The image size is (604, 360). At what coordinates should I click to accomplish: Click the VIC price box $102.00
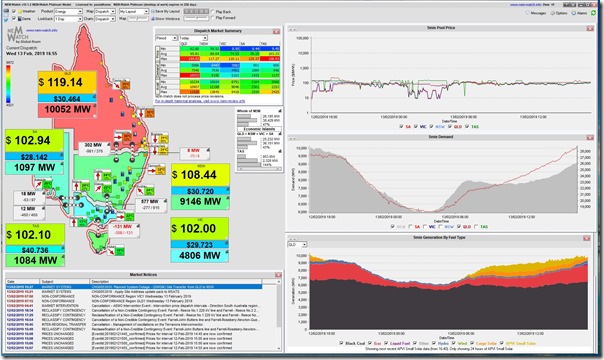(200, 228)
